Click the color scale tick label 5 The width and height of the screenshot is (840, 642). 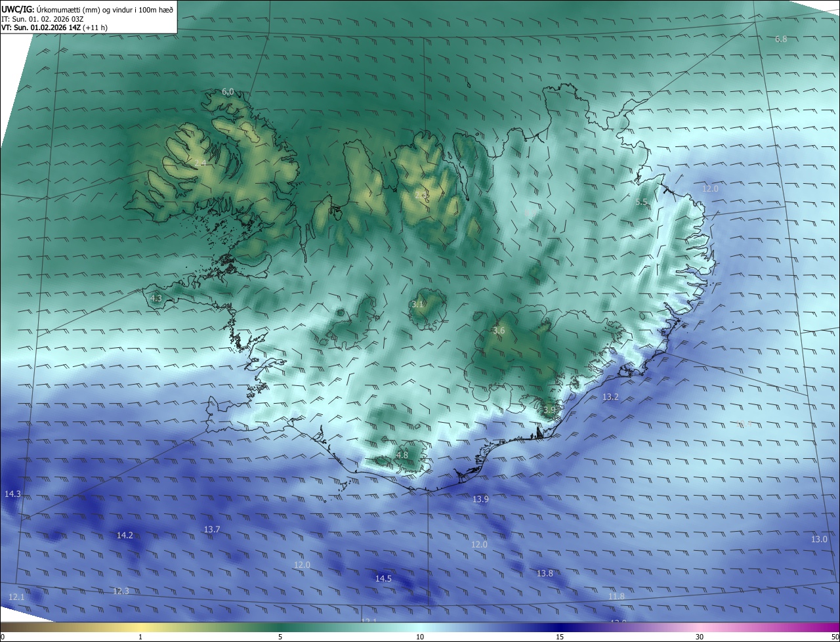coord(280,637)
